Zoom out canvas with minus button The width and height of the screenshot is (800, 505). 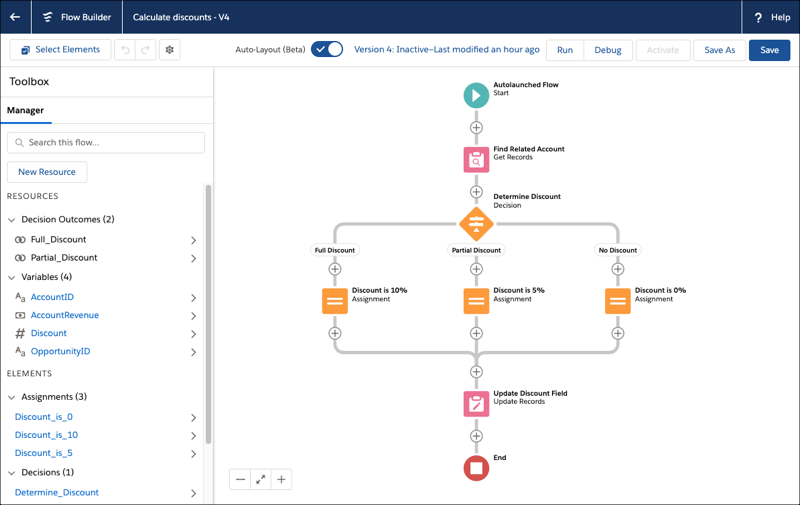240,479
